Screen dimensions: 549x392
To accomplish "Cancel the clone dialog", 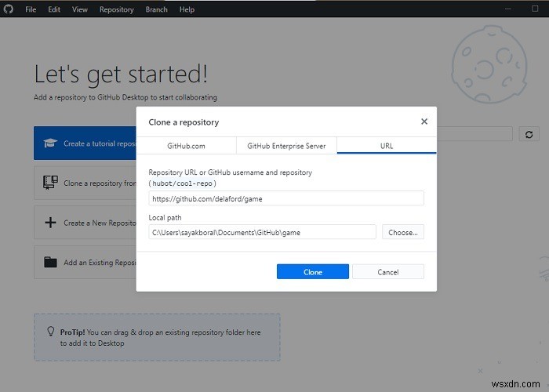I will point(388,272).
